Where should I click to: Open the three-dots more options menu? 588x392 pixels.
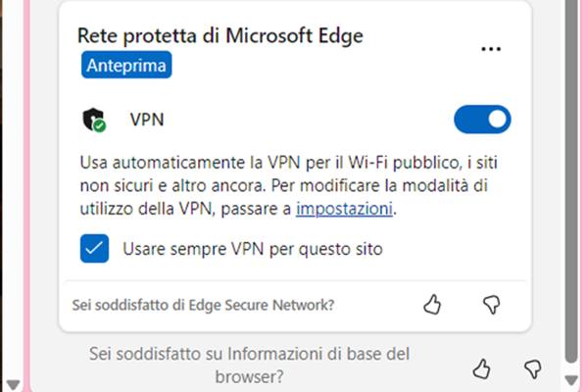coord(492,50)
